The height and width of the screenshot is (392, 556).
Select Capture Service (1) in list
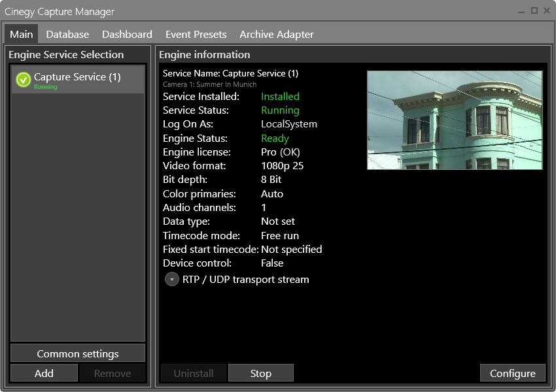tap(78, 80)
